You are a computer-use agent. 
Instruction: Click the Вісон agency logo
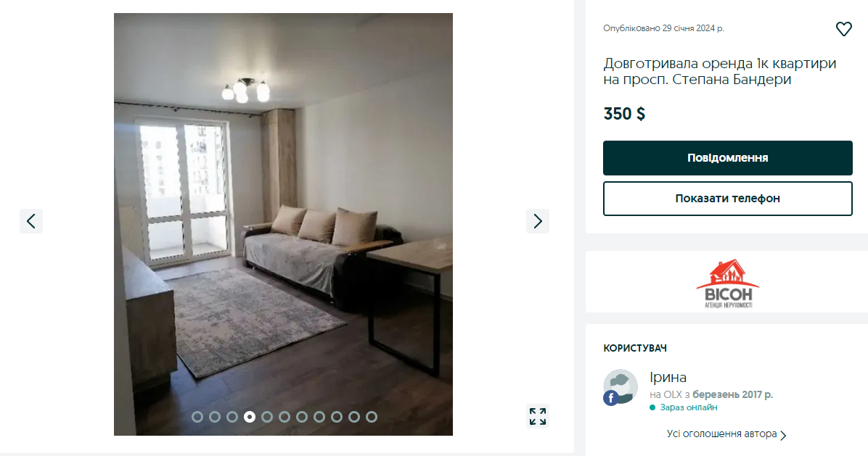pos(727,283)
